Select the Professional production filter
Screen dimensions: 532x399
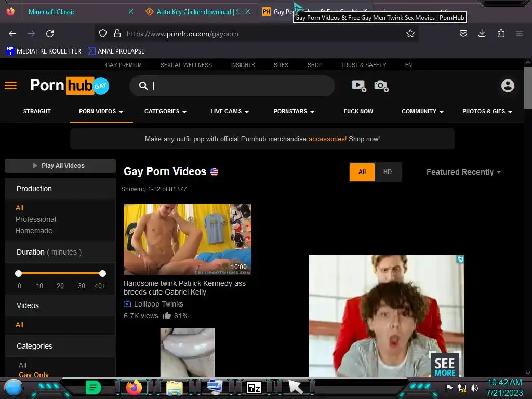(x=36, y=219)
